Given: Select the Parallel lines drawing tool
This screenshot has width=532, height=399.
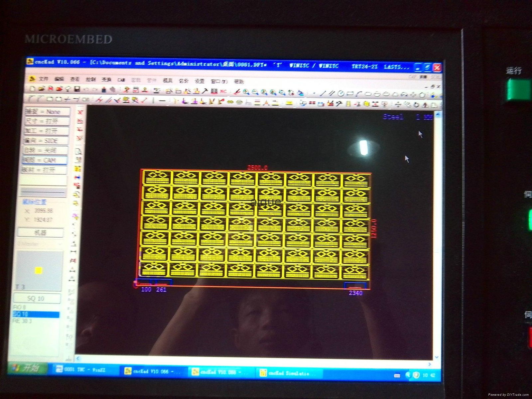Looking at the screenshot, I should pos(332,93).
